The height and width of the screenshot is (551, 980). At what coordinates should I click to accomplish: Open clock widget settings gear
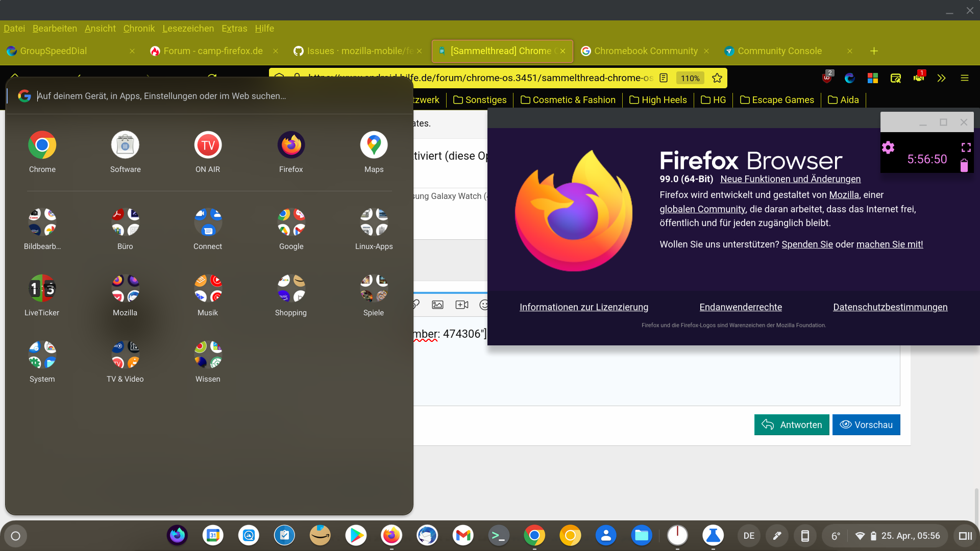(x=888, y=147)
